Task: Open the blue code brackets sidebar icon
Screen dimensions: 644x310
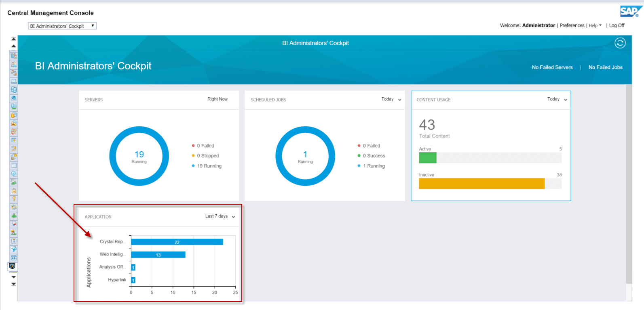Action: click(x=14, y=258)
